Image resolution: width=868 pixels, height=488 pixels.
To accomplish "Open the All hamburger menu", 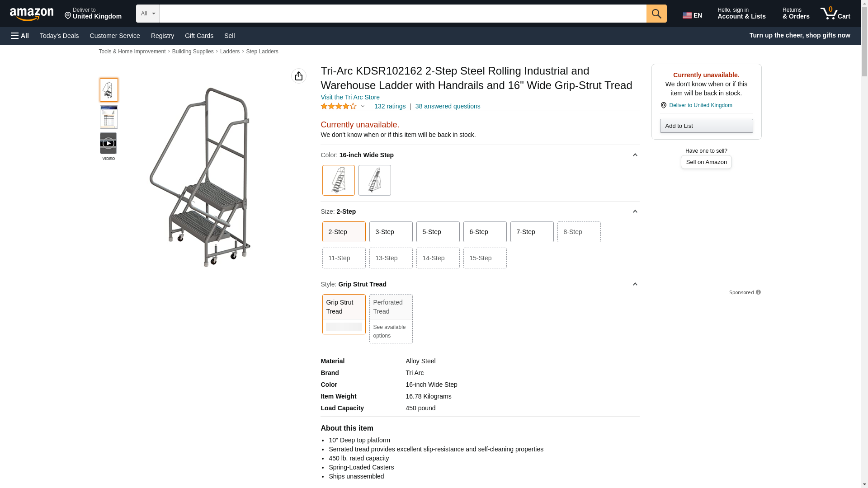I will [x=20, y=36].
